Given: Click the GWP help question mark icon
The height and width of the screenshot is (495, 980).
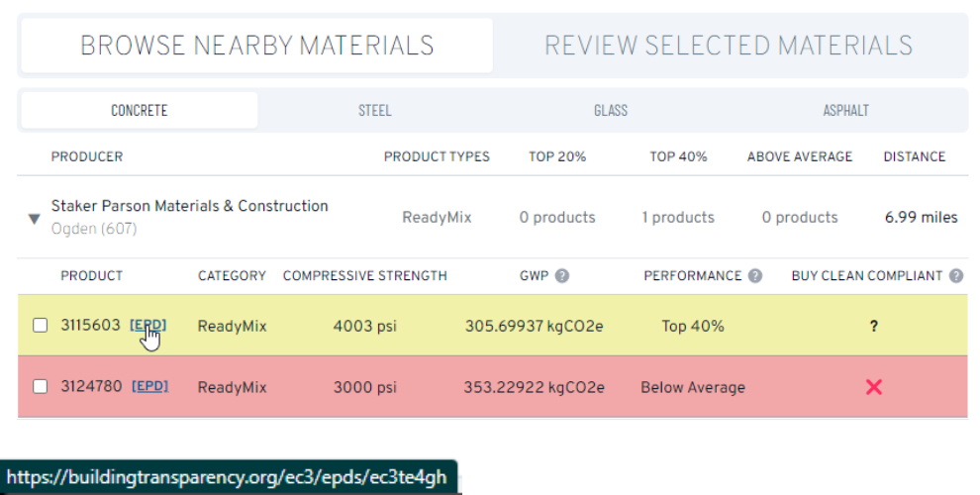Looking at the screenshot, I should click(x=562, y=276).
